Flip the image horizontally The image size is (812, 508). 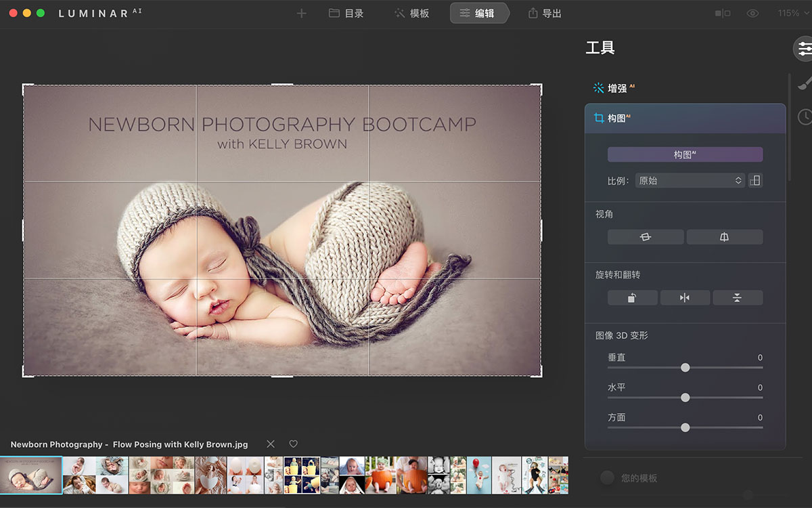pyautogui.click(x=685, y=297)
